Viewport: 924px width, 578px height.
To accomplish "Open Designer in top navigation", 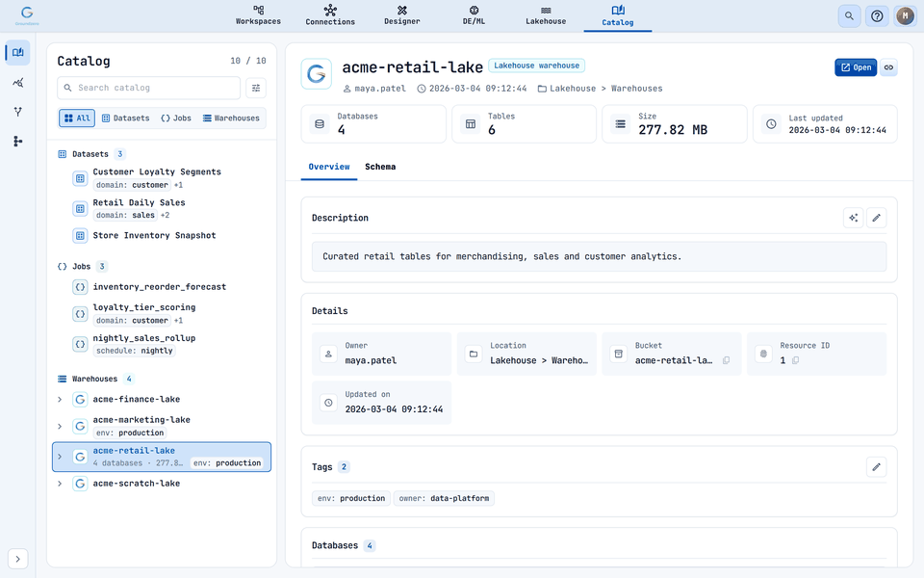I will pos(402,16).
